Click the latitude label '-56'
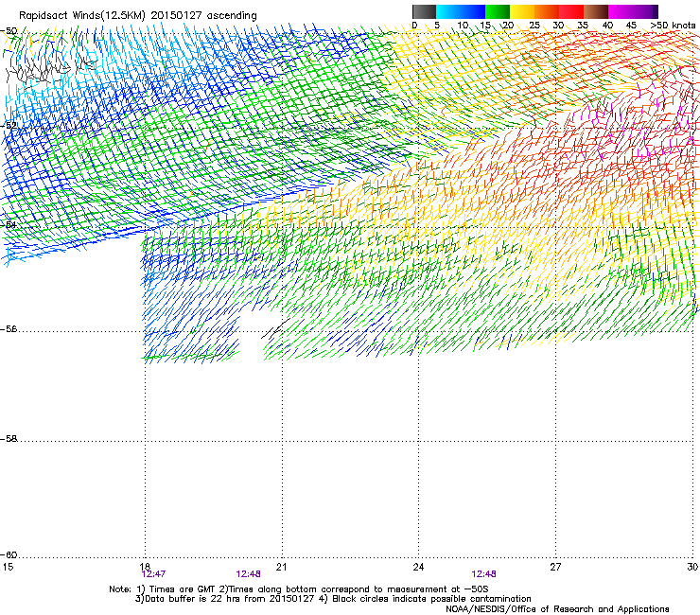 [x=9, y=329]
